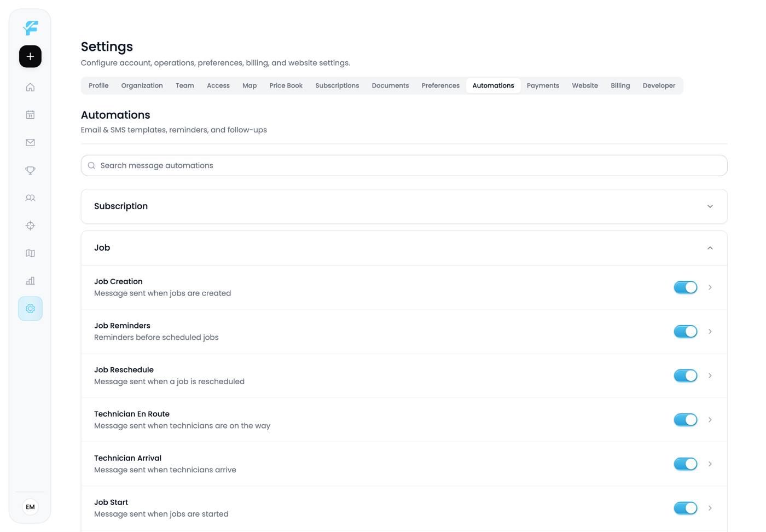Click 'Reminders before scheduled jobs' text
Viewport: 766px width, 532px height.
(x=156, y=337)
